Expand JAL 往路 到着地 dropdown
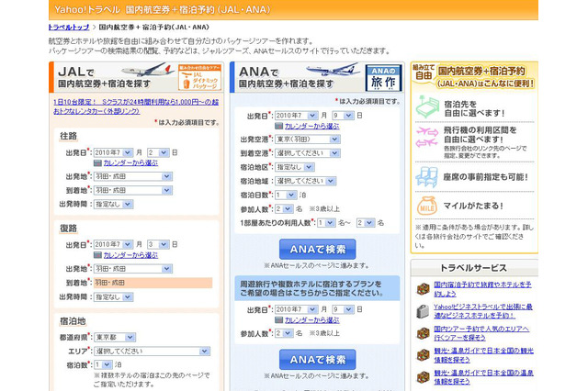This screenshot has height=391, width=588. (132, 190)
